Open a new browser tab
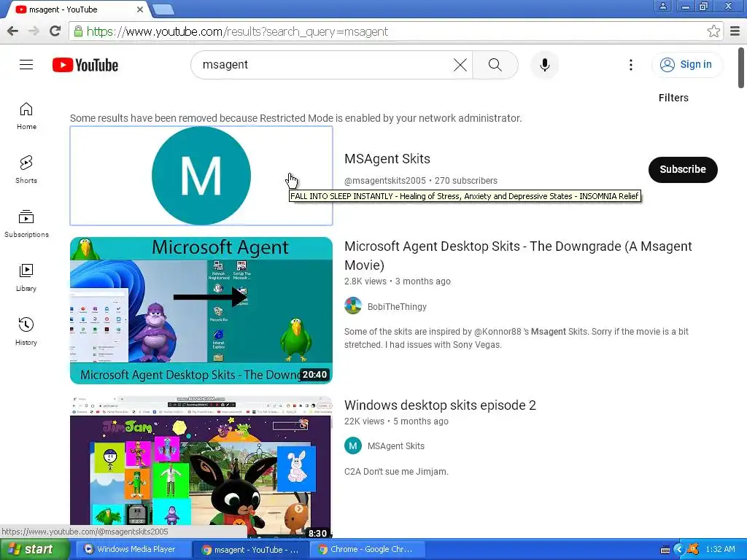 tap(163, 9)
